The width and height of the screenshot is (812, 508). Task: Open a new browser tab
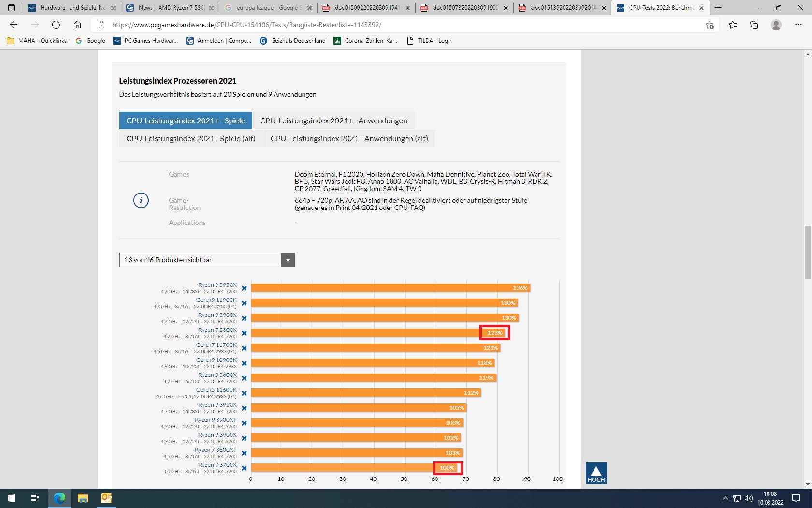tap(718, 8)
